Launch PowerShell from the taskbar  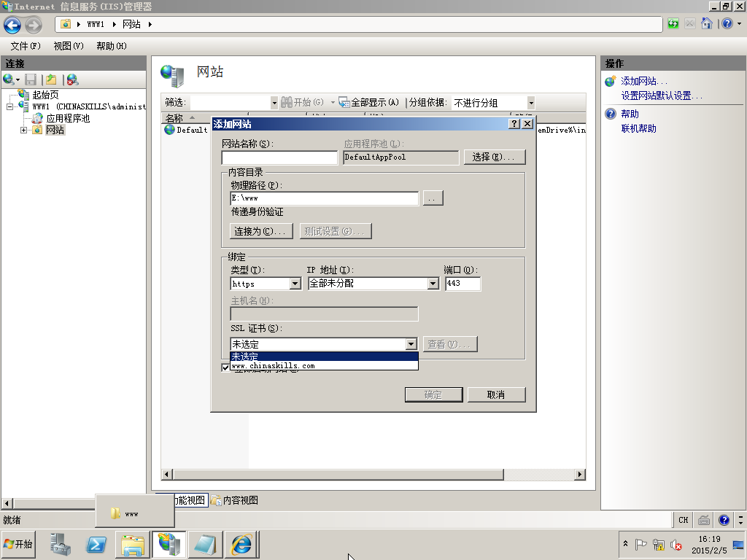tap(96, 544)
